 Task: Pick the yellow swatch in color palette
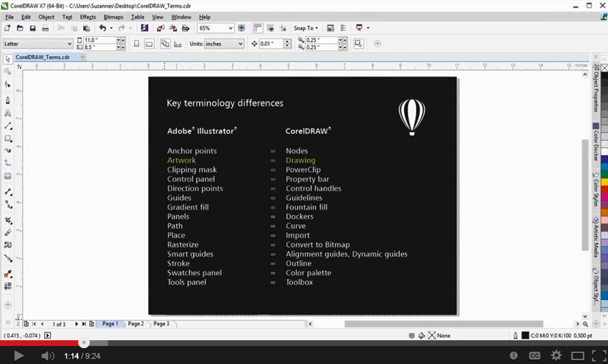pos(604,182)
